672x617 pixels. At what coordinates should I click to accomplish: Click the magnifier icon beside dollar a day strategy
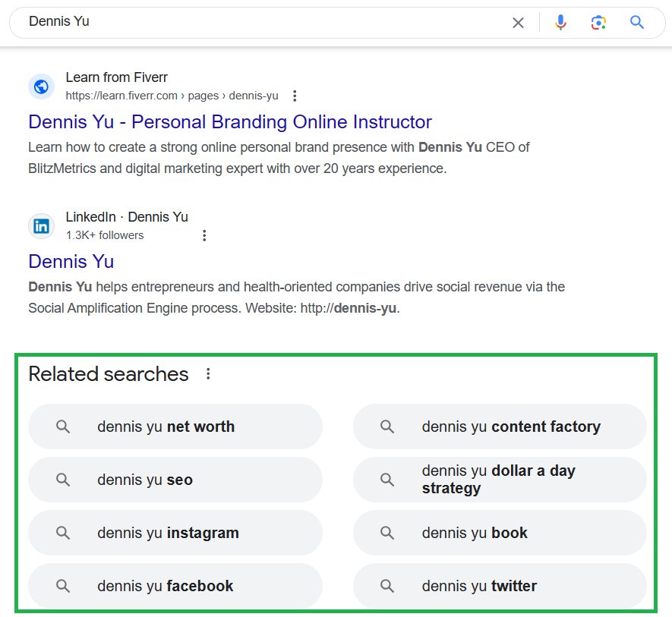(x=387, y=480)
